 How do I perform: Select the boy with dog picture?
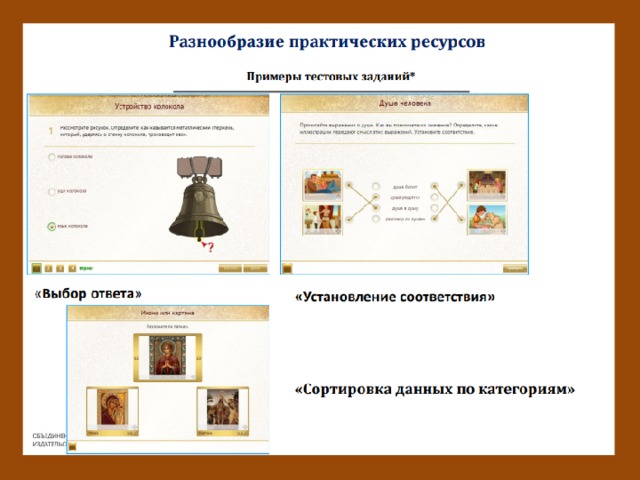pyautogui.click(x=487, y=219)
